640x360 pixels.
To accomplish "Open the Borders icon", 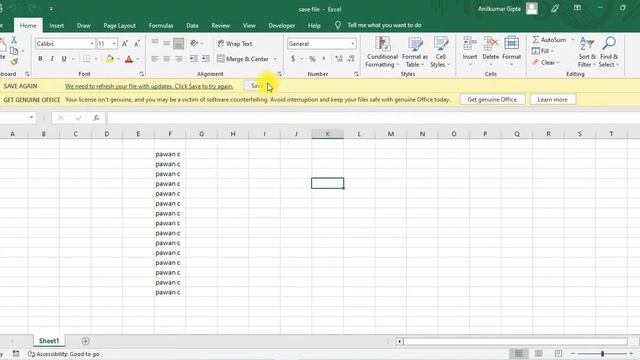I will click(87, 59).
